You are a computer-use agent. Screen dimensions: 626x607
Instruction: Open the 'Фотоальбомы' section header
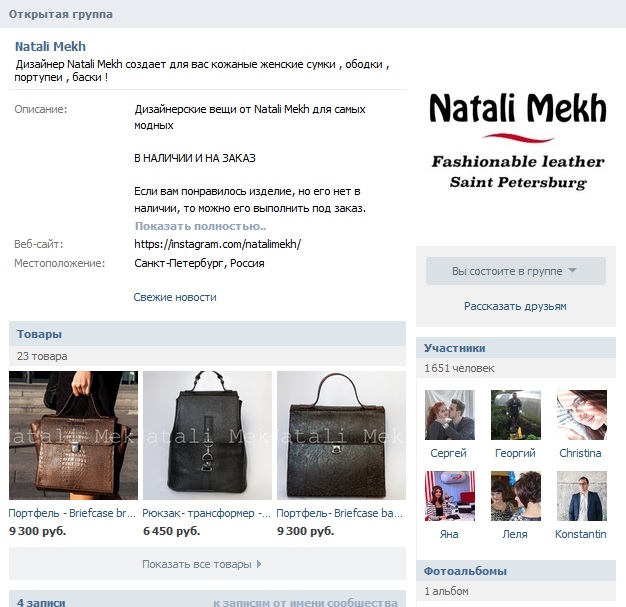[465, 571]
